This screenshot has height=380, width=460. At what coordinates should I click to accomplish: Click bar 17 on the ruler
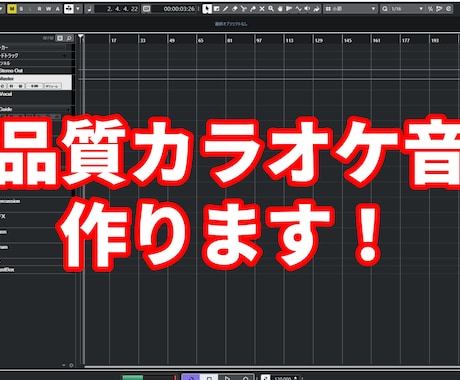pyautogui.click(x=114, y=40)
